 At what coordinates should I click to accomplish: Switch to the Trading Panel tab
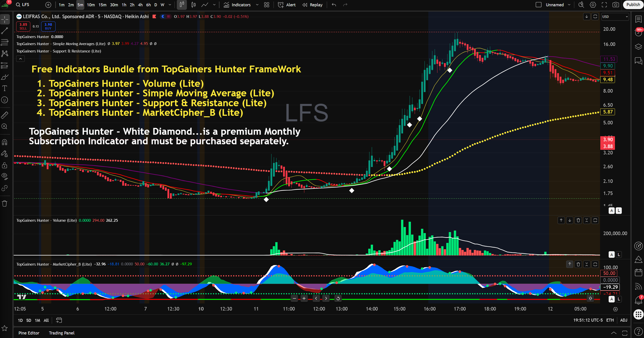[x=61, y=333]
